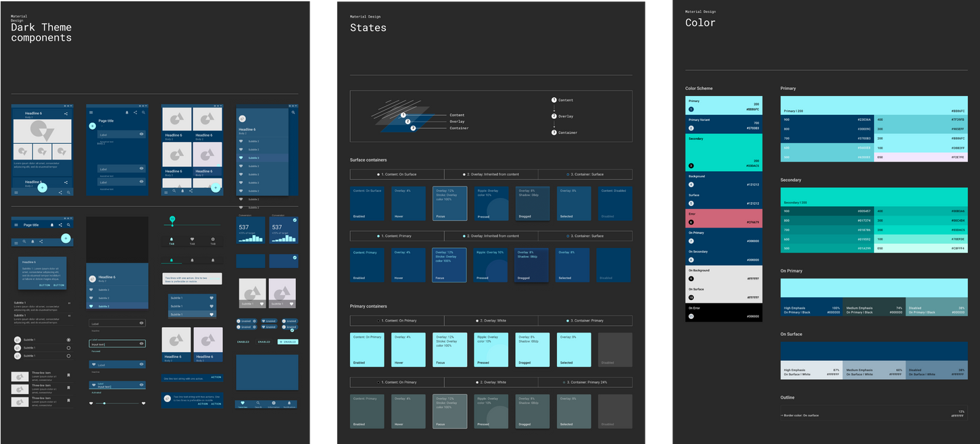The height and width of the screenshot is (444, 980).
Task: Toggle eye in inactive outlined Label field
Action: [x=141, y=323]
